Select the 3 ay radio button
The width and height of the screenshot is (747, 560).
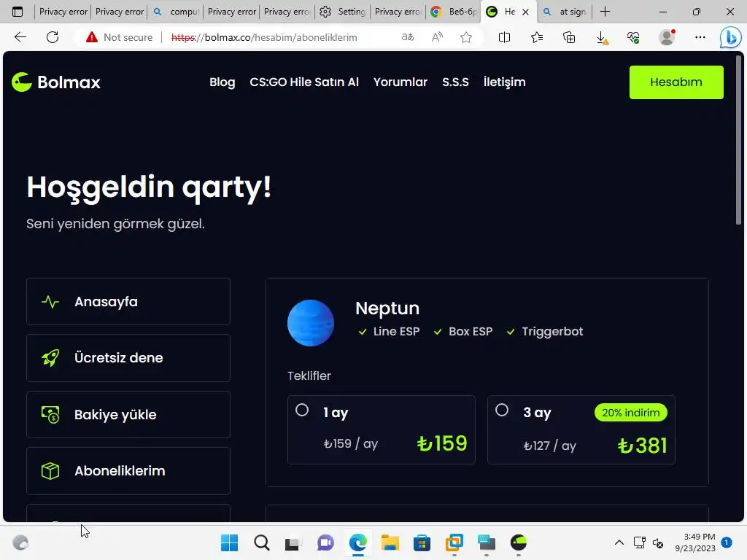point(502,410)
